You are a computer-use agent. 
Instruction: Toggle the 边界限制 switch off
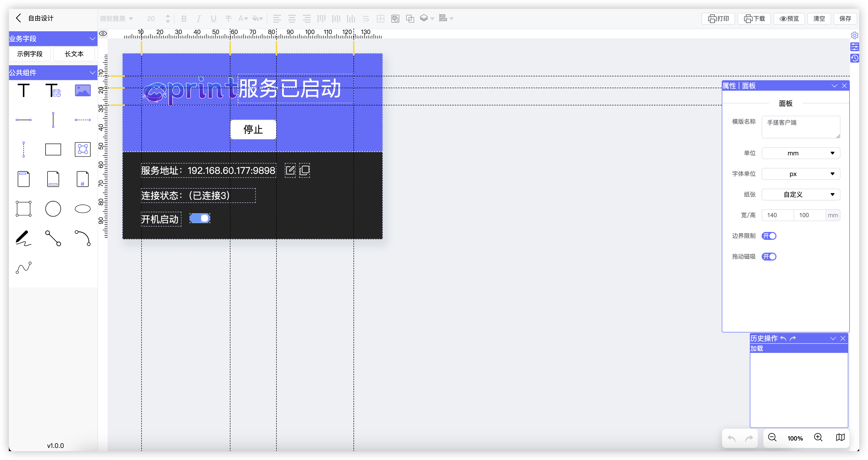point(769,236)
